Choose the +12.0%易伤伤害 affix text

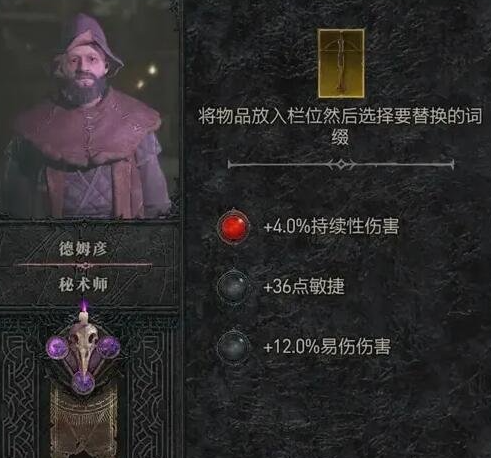[327, 347]
